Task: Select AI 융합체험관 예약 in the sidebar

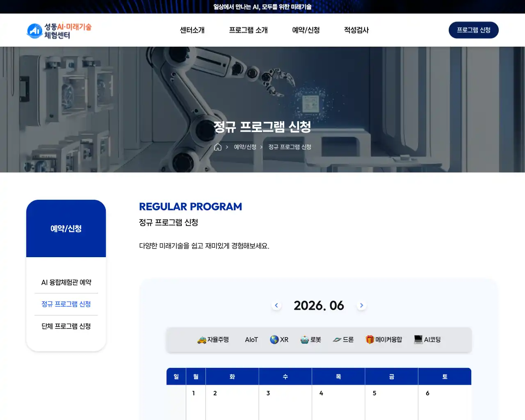Action: coord(66,282)
